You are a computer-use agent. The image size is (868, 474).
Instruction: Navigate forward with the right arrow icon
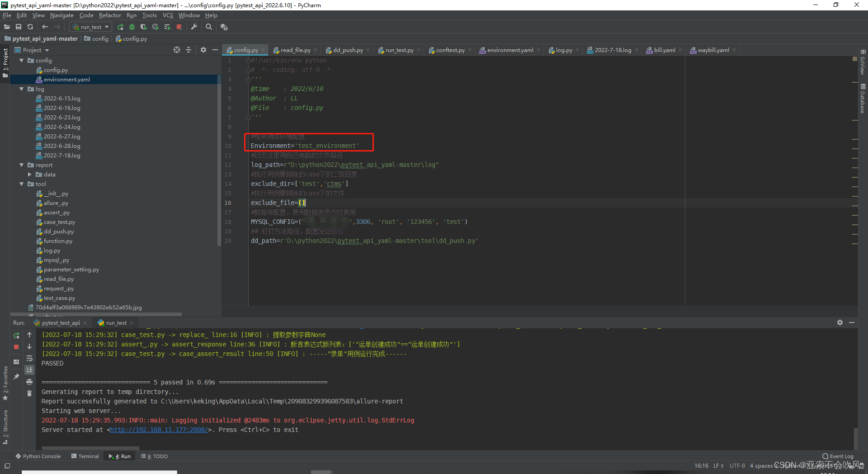(57, 27)
